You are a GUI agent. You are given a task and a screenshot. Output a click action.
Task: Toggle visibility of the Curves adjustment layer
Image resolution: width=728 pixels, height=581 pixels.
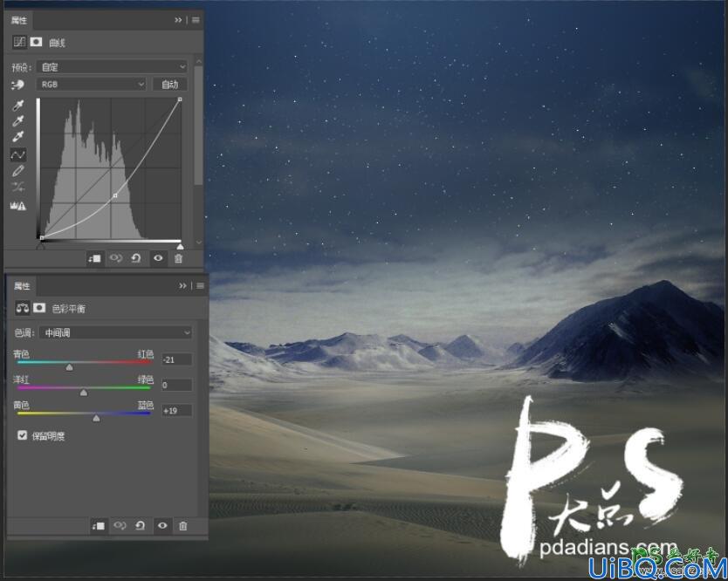[158, 258]
